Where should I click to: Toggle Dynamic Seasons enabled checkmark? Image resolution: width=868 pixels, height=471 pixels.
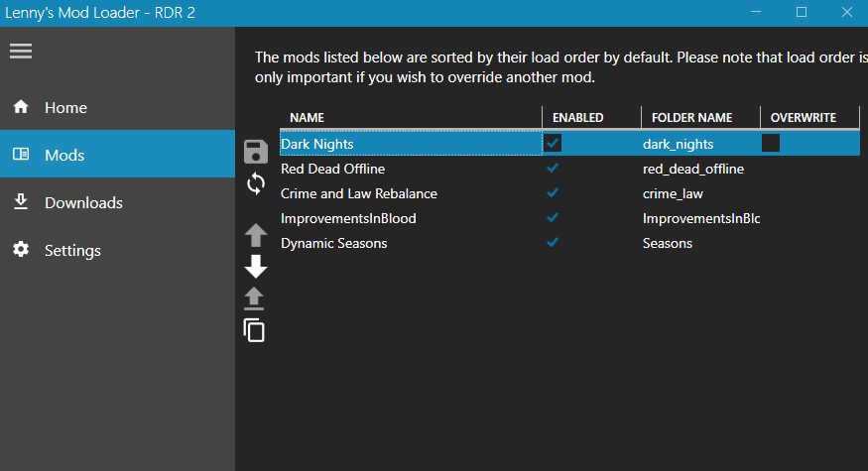pos(553,243)
